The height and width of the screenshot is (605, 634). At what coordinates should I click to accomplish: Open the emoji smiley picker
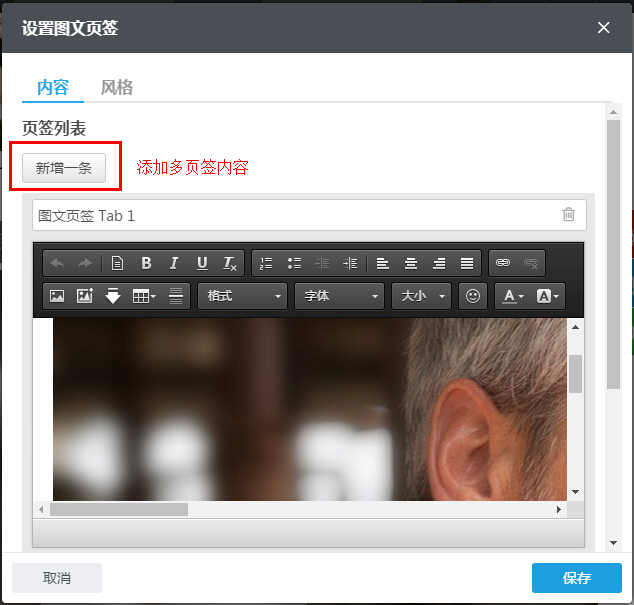[472, 296]
